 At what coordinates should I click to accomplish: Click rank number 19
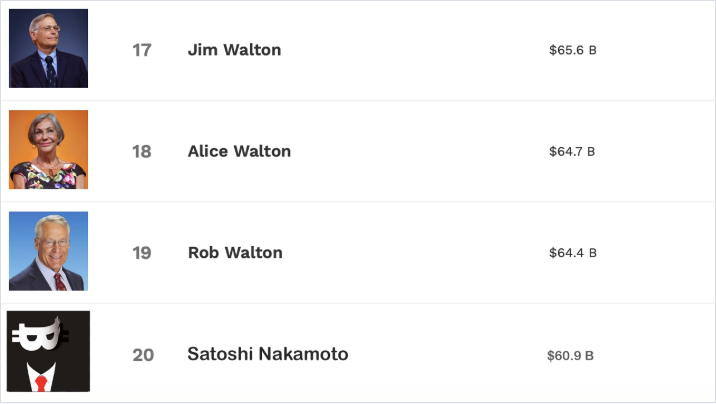[142, 253]
